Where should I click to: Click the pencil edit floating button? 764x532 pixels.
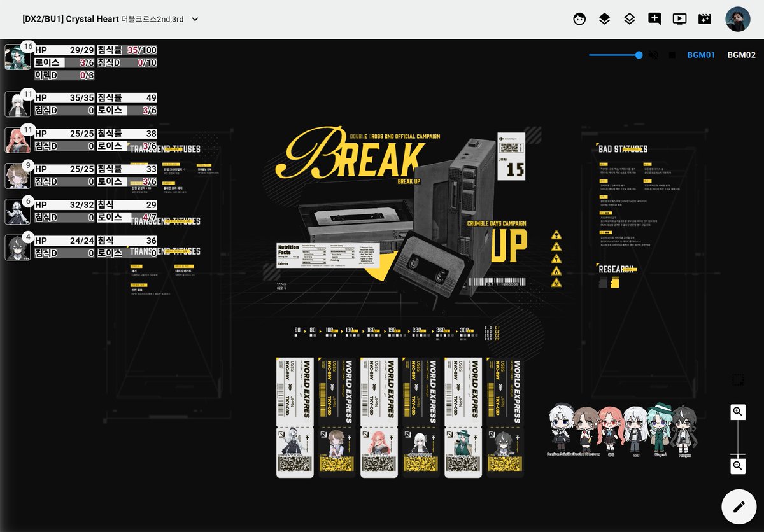click(x=739, y=507)
